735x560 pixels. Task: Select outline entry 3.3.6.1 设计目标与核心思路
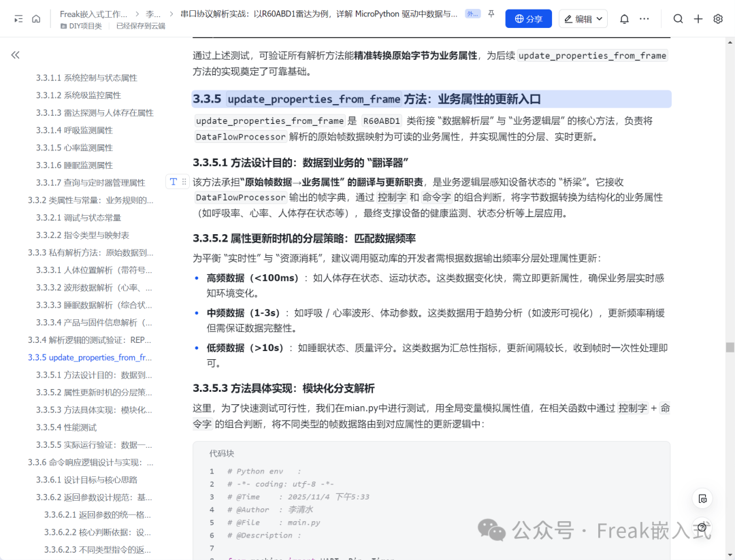[86, 480]
